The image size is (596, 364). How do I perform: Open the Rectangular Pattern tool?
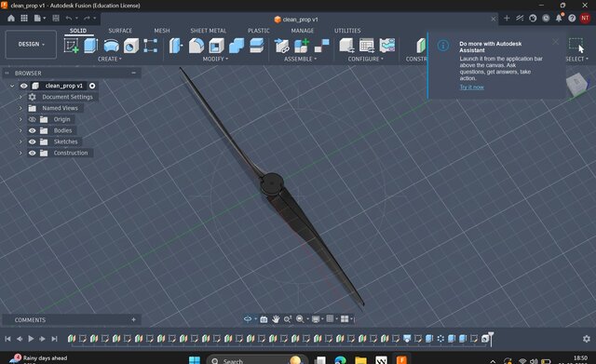tap(151, 46)
